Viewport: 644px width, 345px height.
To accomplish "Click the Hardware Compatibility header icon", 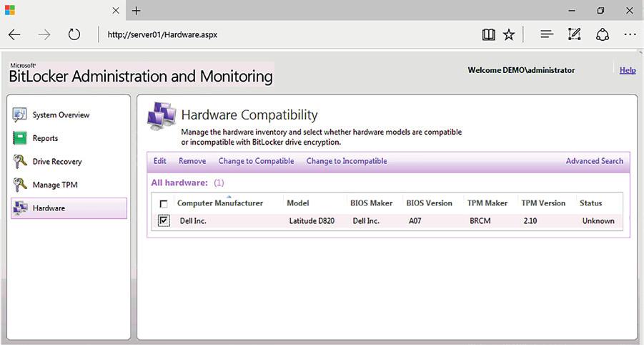I will point(162,116).
